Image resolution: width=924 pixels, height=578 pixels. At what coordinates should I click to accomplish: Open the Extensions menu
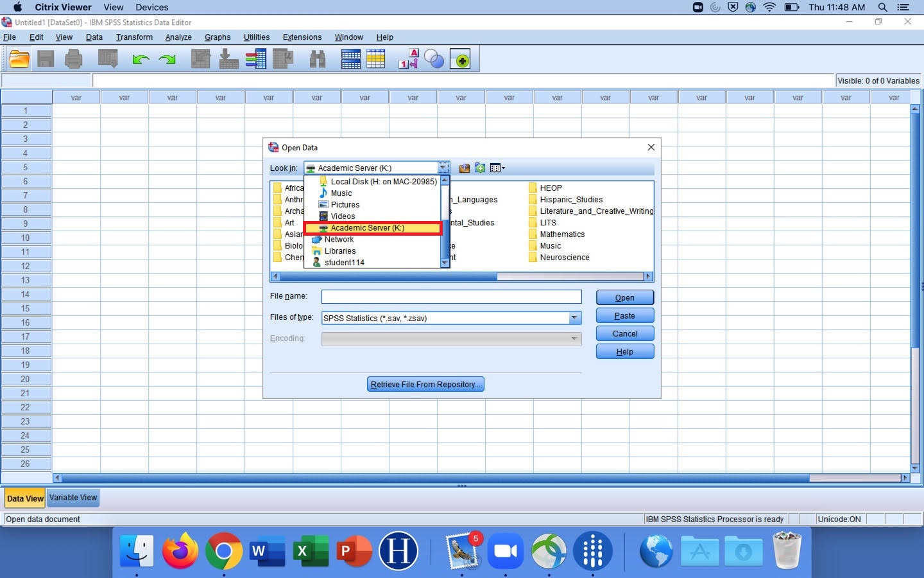(x=302, y=37)
